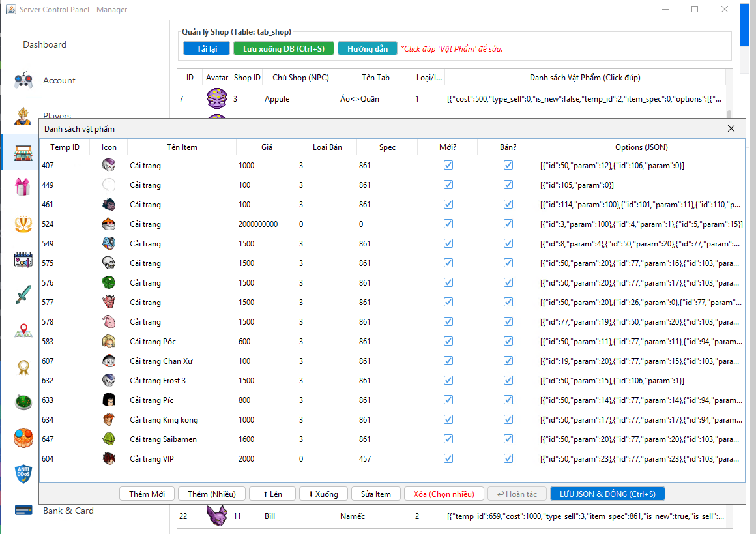Viewport: 756px width, 534px height.
Task: Click the green icon for Temp ID 576
Action: pyautogui.click(x=109, y=282)
